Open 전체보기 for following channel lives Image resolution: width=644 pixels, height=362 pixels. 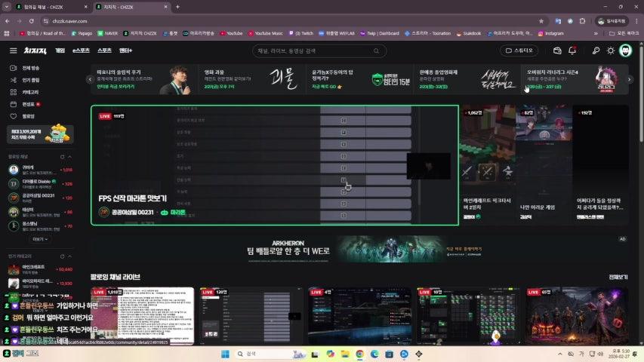(x=618, y=277)
